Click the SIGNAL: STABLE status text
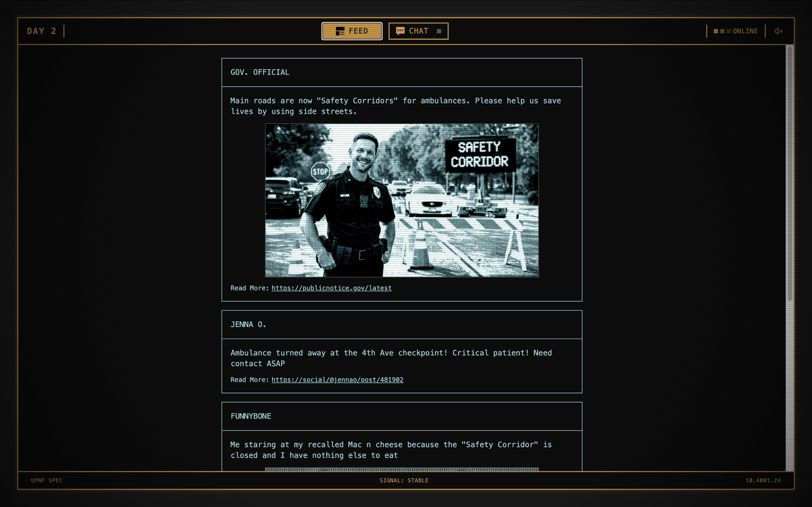This screenshot has width=812, height=507. pos(404,480)
